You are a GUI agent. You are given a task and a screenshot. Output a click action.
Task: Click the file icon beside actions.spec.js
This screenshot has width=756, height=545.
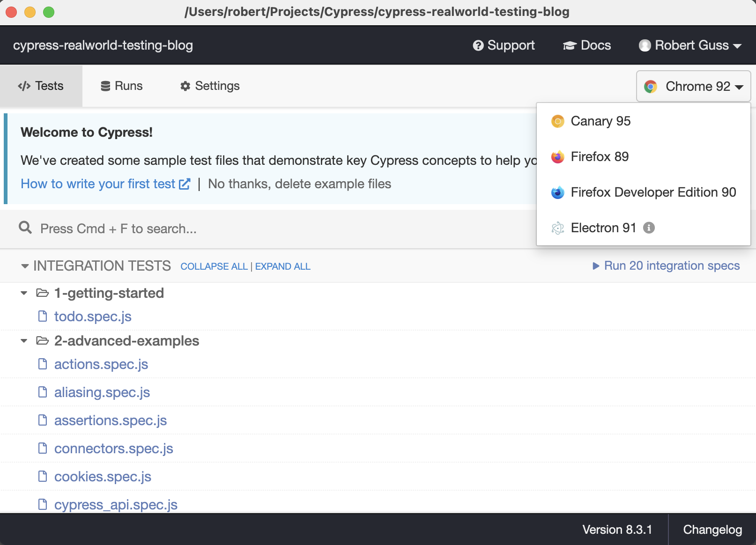pyautogui.click(x=43, y=364)
